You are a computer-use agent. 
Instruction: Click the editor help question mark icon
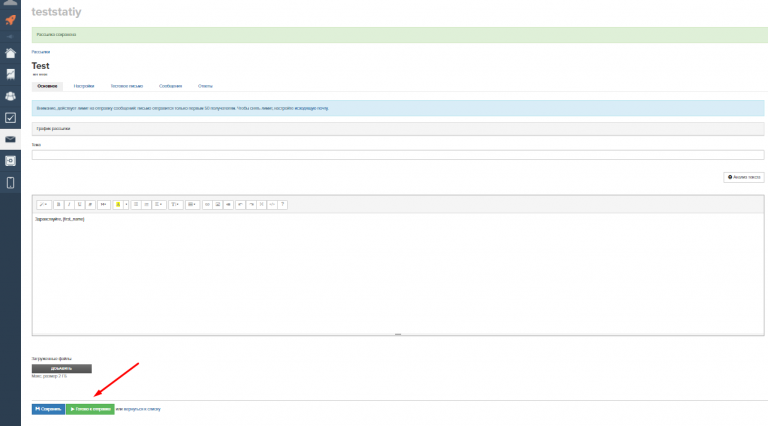tap(283, 204)
